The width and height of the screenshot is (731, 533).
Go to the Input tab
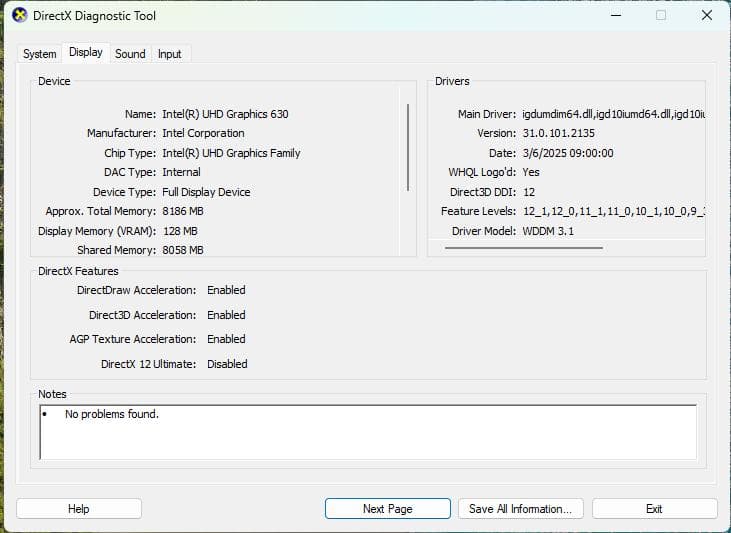[x=170, y=54]
